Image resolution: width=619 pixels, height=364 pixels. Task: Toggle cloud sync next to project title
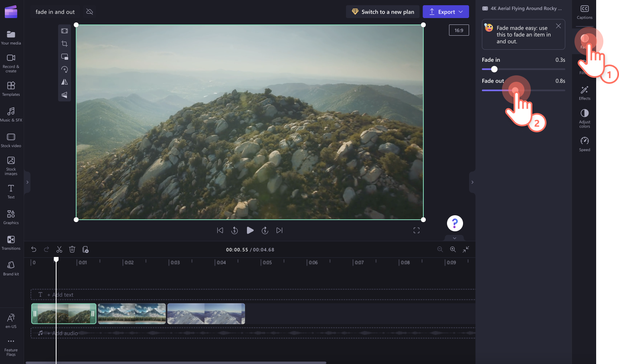(x=89, y=12)
